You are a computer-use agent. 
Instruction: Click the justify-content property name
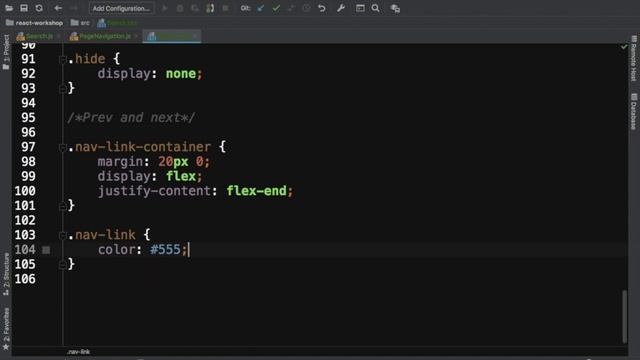(x=154, y=191)
